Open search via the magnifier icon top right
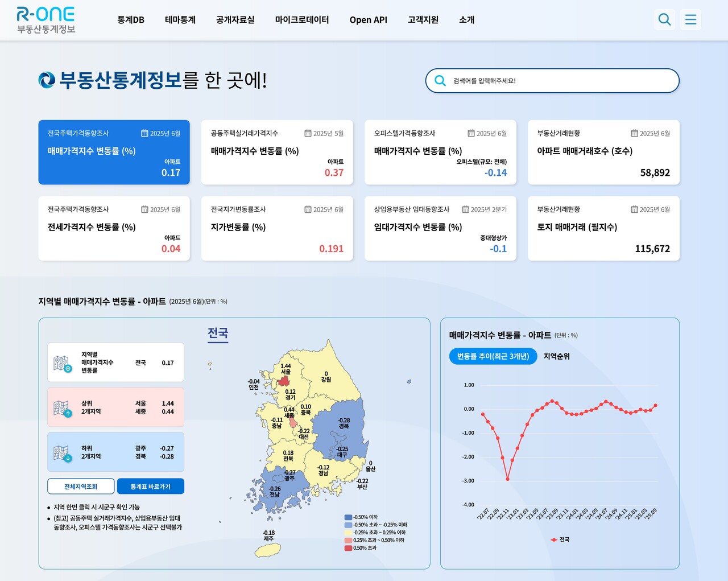 pos(664,19)
